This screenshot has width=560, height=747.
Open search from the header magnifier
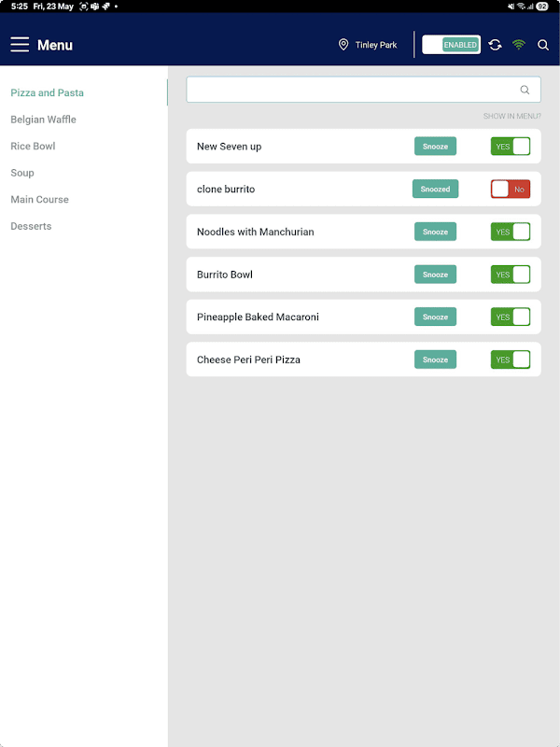543,45
